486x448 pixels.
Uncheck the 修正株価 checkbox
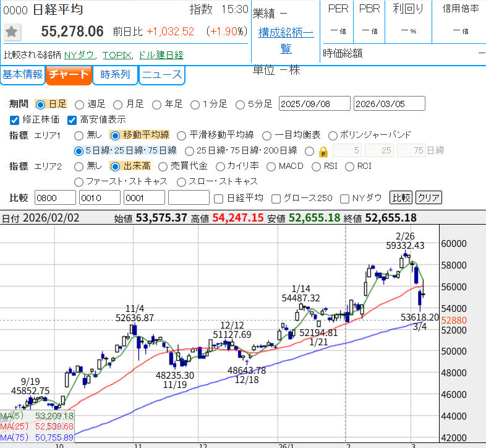pos(15,119)
